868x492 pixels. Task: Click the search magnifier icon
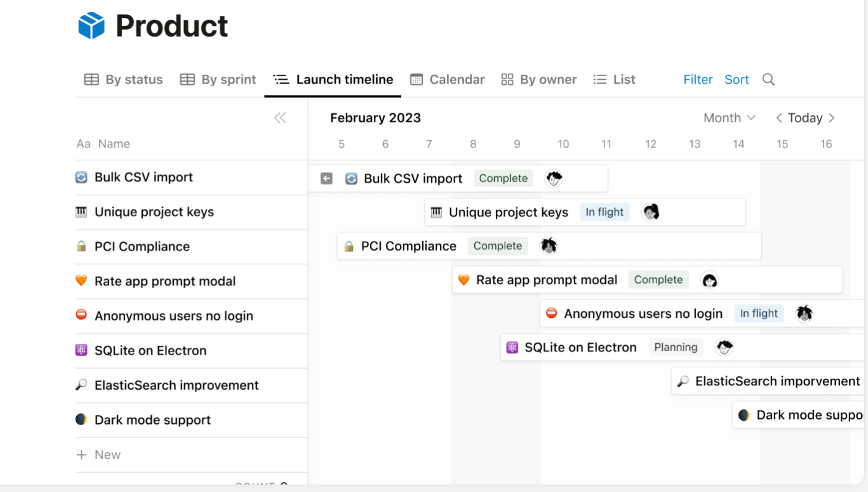(768, 79)
